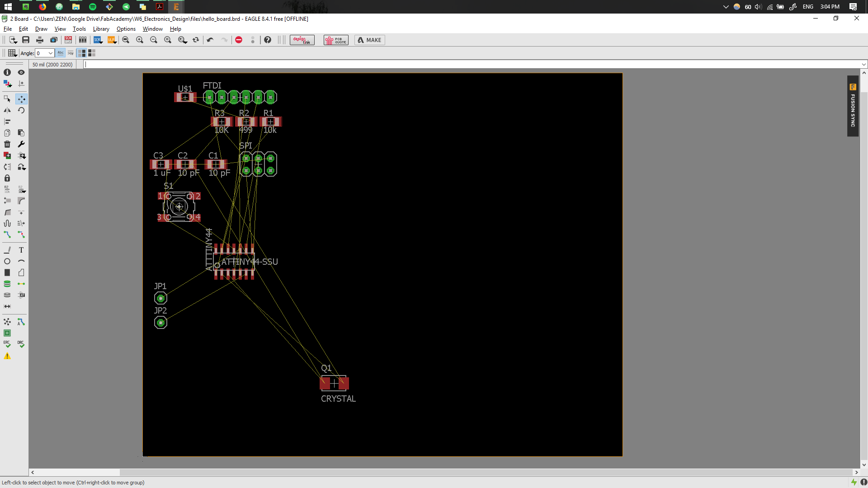Click the MAKE button
The height and width of the screenshot is (488, 868).
tap(370, 40)
